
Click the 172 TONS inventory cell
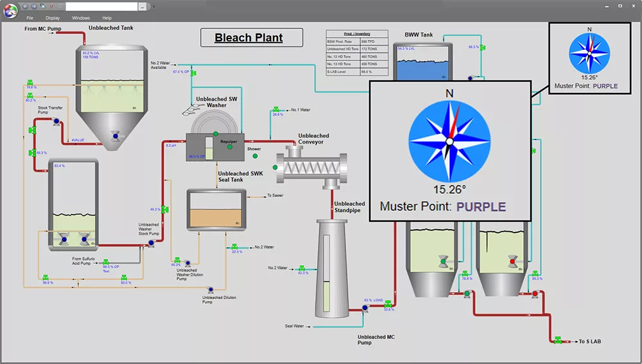pyautogui.click(x=374, y=49)
